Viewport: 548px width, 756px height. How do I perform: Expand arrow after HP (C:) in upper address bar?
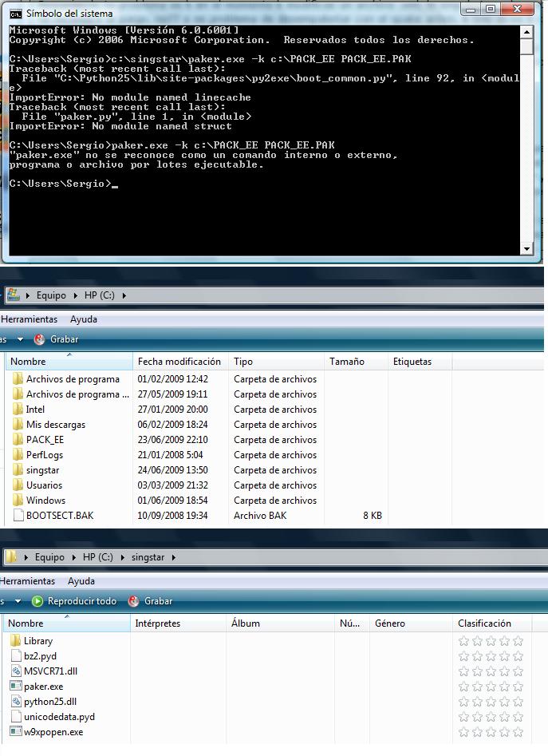coord(124,295)
